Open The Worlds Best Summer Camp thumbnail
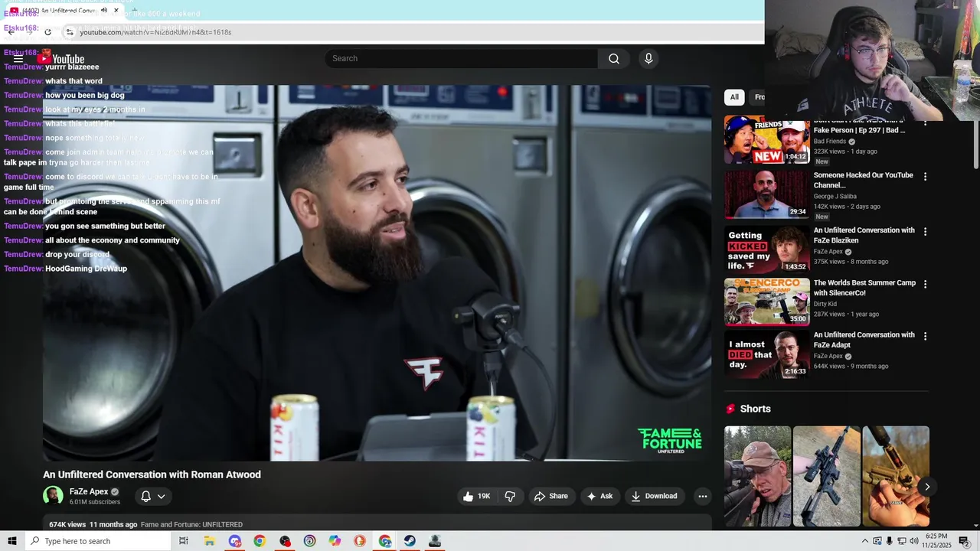This screenshot has height=551, width=980. (x=767, y=302)
